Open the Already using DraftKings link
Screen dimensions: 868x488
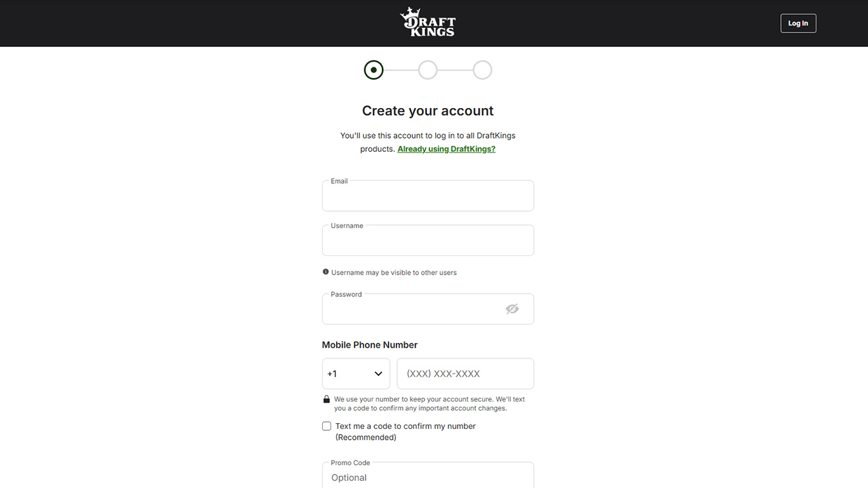coord(446,149)
